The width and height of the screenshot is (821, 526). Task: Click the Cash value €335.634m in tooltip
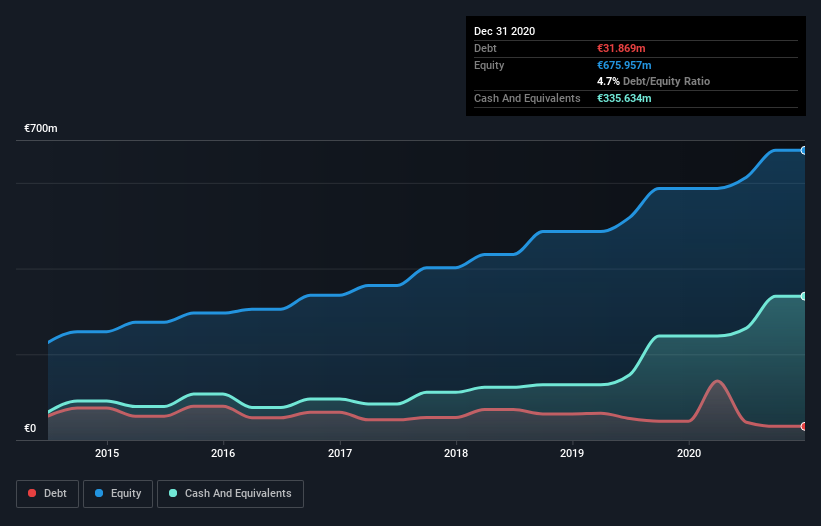(624, 98)
